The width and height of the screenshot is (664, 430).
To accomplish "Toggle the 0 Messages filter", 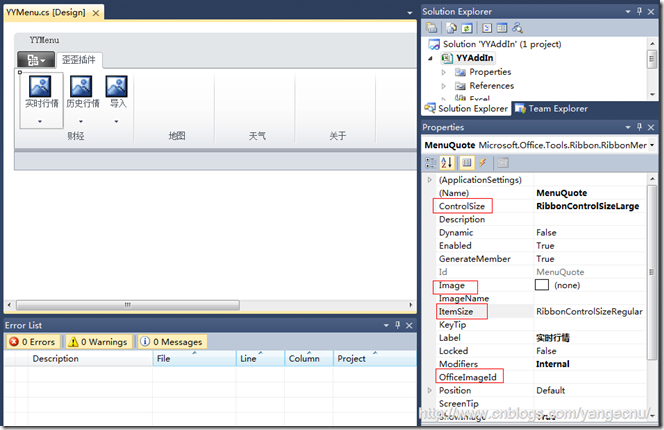I will (x=172, y=341).
